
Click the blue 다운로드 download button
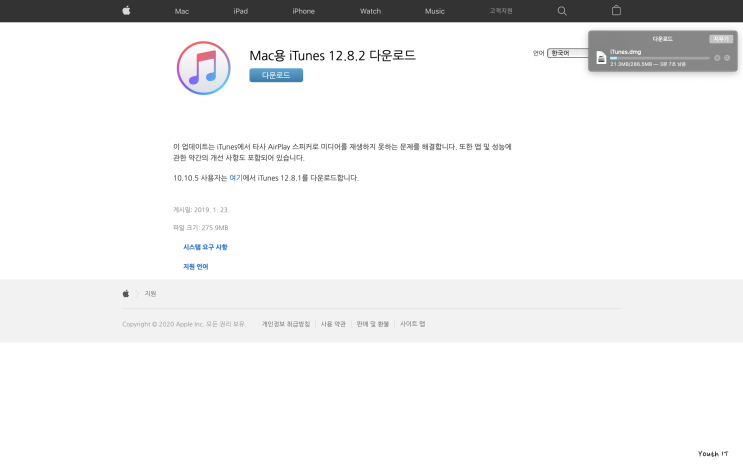pyautogui.click(x=276, y=75)
